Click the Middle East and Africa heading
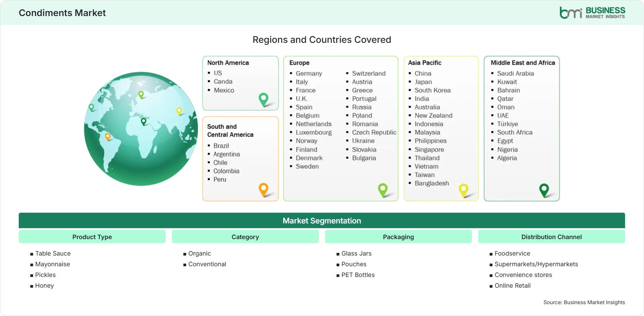Viewport: 644px width, 316px height. pyautogui.click(x=523, y=63)
